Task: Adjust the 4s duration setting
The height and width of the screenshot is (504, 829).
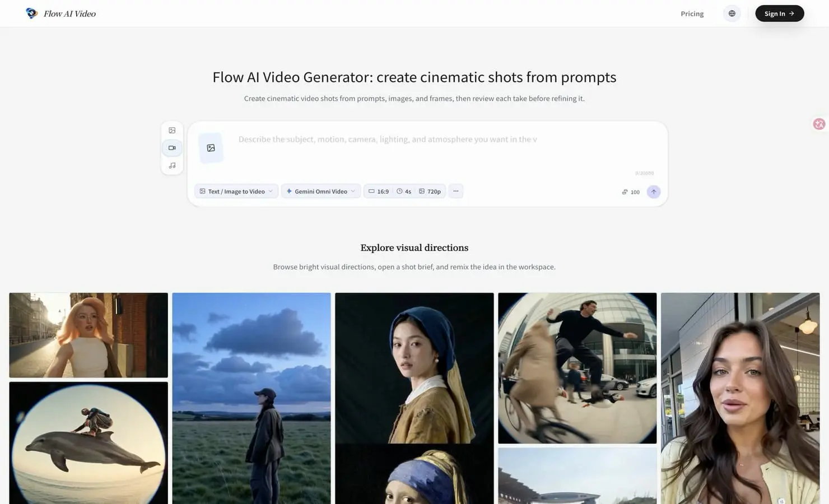Action: click(404, 191)
